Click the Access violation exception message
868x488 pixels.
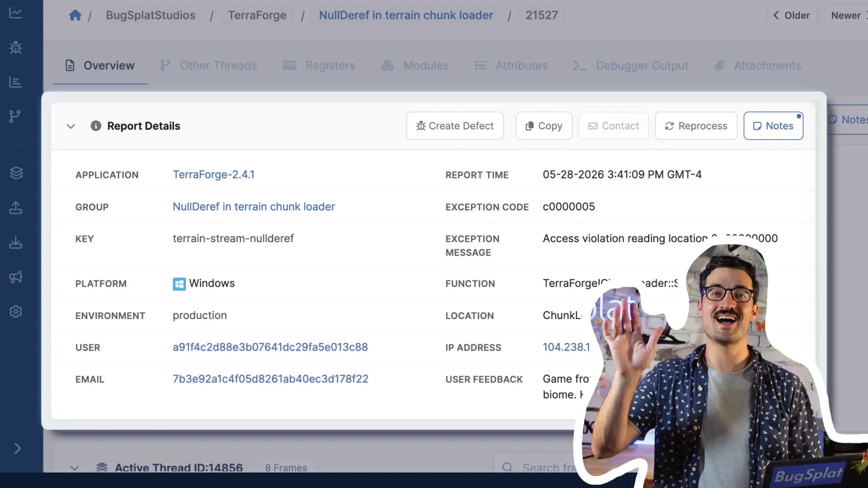tap(660, 239)
